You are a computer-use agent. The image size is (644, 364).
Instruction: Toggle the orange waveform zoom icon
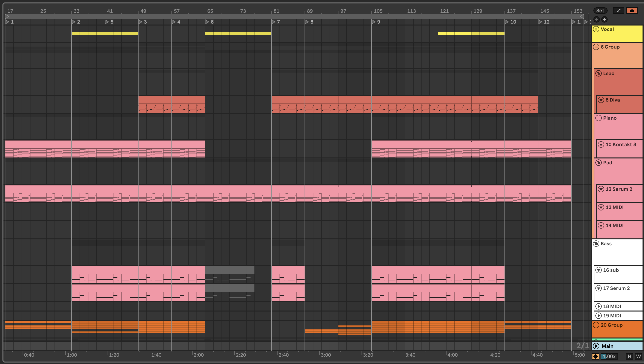(595, 356)
